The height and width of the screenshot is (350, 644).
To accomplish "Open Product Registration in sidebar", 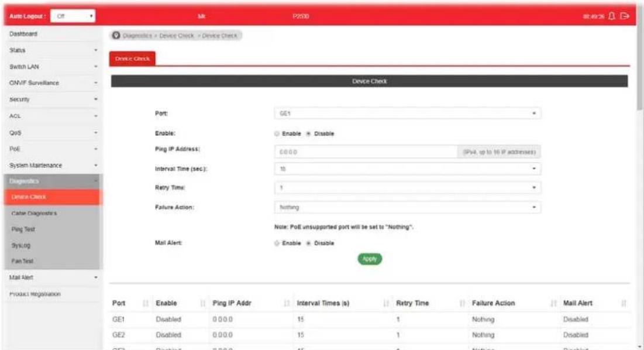I will coord(53,294).
